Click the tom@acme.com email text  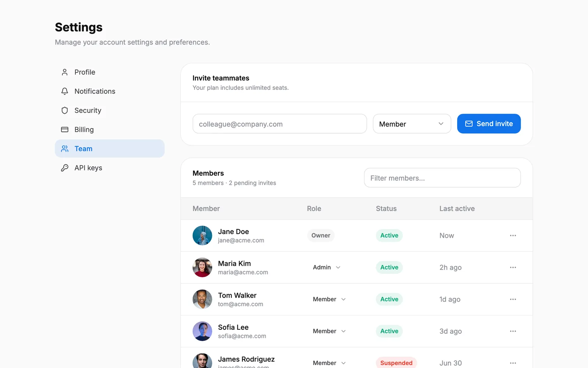click(241, 304)
